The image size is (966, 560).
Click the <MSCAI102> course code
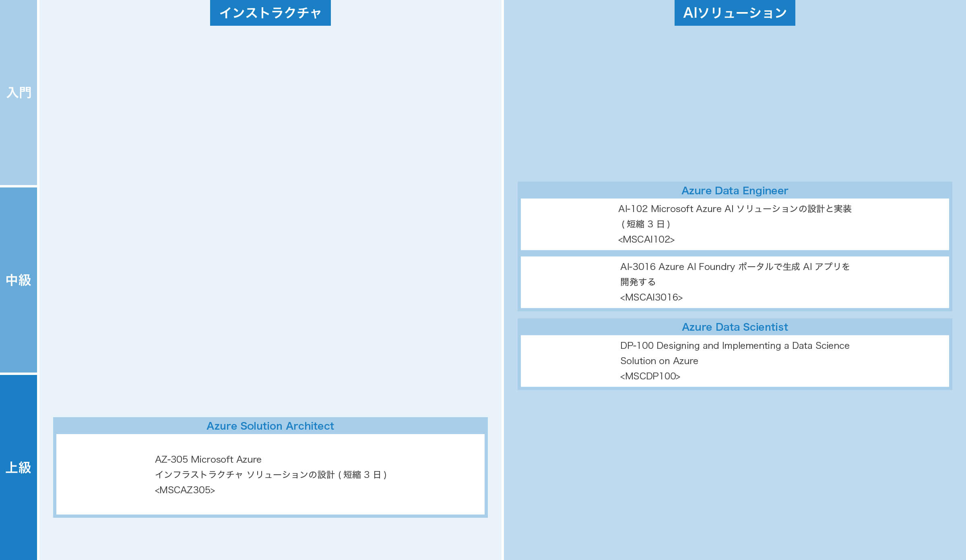coord(646,239)
